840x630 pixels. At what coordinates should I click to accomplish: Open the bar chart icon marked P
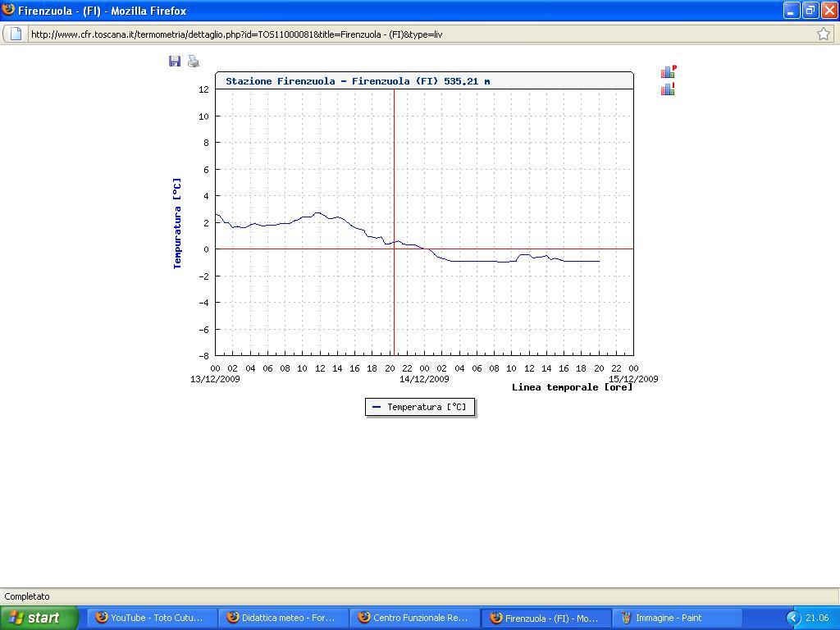[x=668, y=72]
